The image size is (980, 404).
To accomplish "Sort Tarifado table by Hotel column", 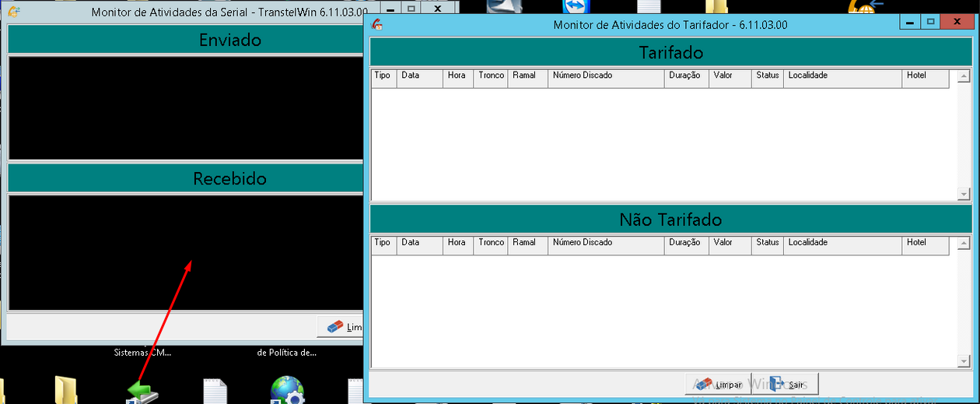I will pyautogui.click(x=926, y=79).
